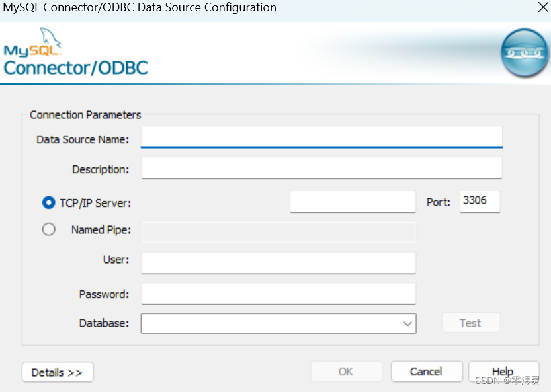
Task: Click the Named Pipe text field
Action: tap(278, 232)
